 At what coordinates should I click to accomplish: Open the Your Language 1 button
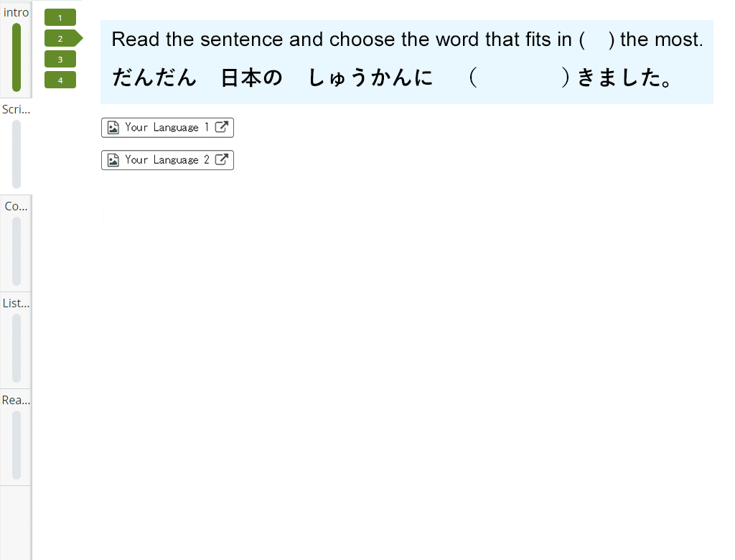tap(167, 128)
